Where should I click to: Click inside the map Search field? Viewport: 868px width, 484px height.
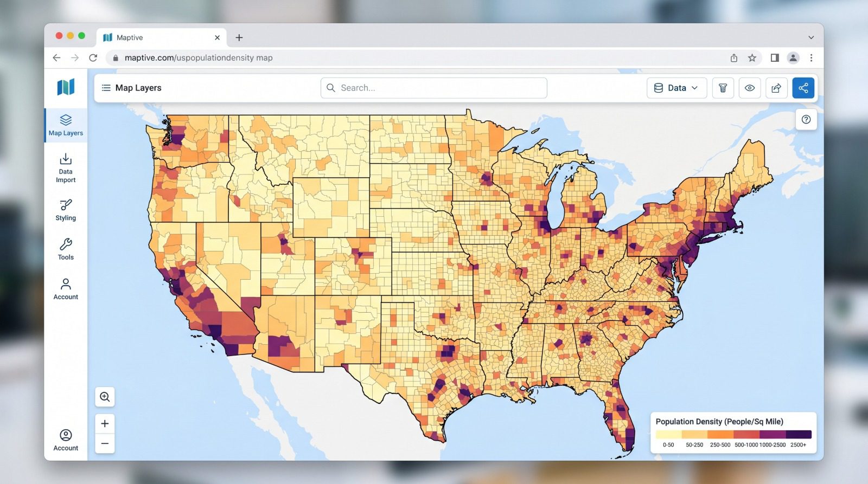click(x=434, y=88)
